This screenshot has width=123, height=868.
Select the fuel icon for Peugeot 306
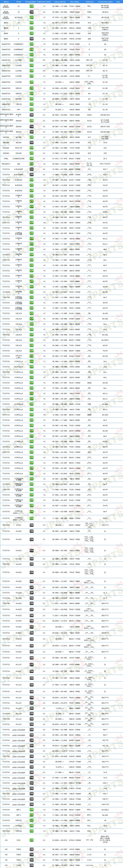coord(31,164)
